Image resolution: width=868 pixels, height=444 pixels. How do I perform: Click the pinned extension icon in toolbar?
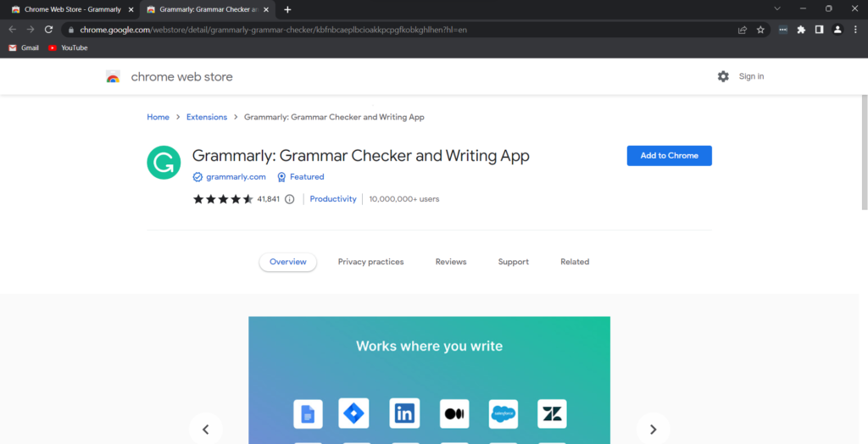coord(782,30)
